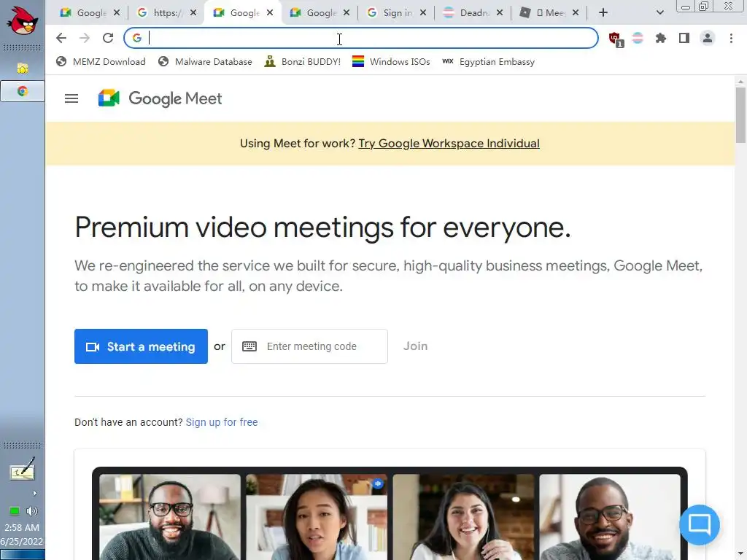This screenshot has width=747, height=560.
Task: Open a new browser tab
Action: [x=603, y=13]
